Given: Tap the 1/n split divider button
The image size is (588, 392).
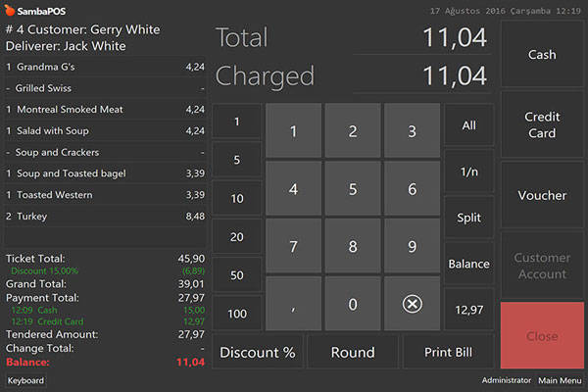Looking at the screenshot, I should [x=468, y=171].
